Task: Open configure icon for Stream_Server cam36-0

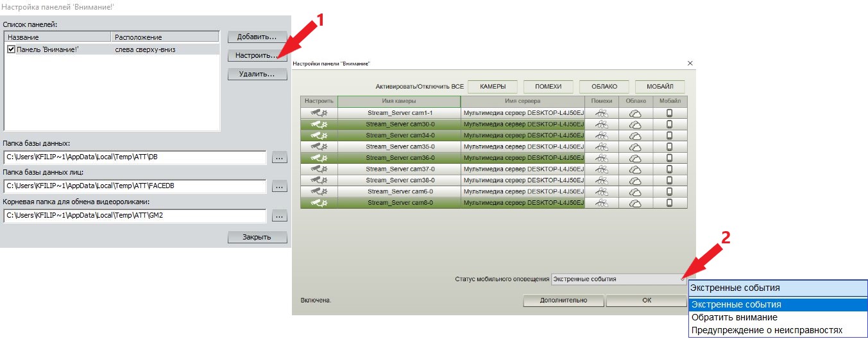Action: [319, 158]
